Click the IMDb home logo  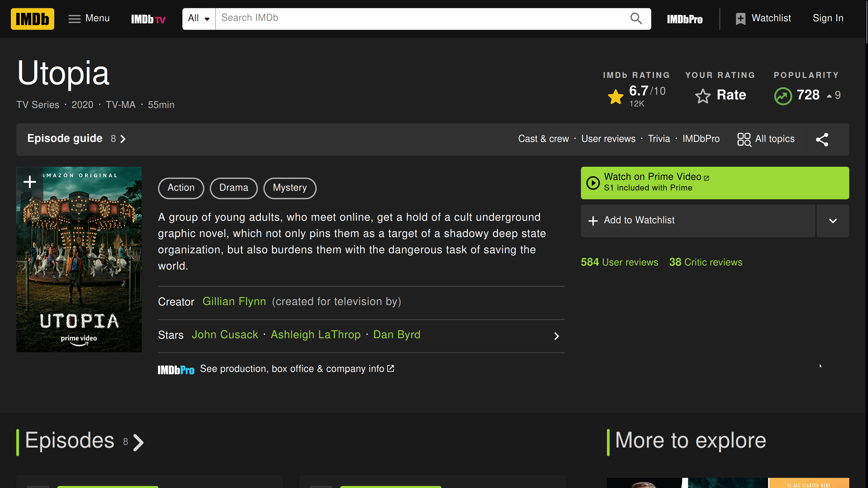pyautogui.click(x=32, y=19)
